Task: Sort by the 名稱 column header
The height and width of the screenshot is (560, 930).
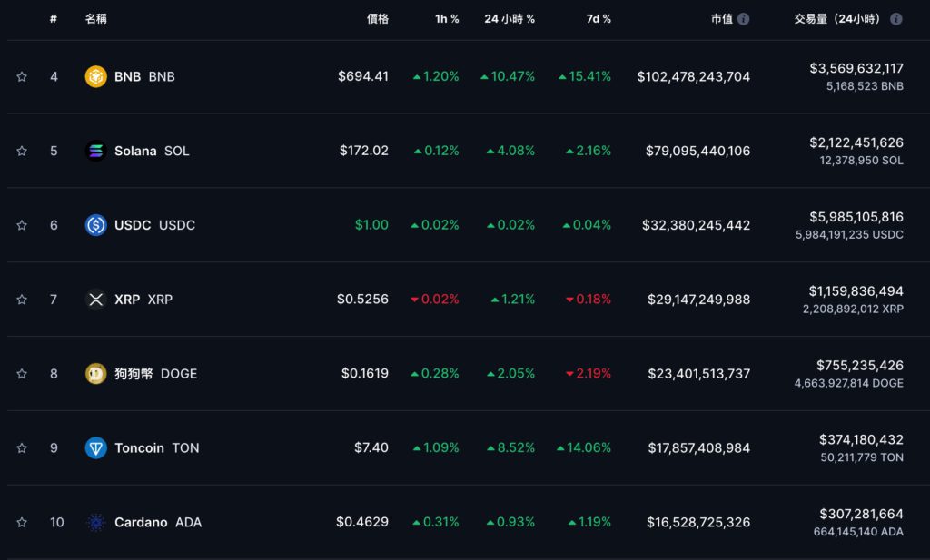Action: [x=95, y=19]
